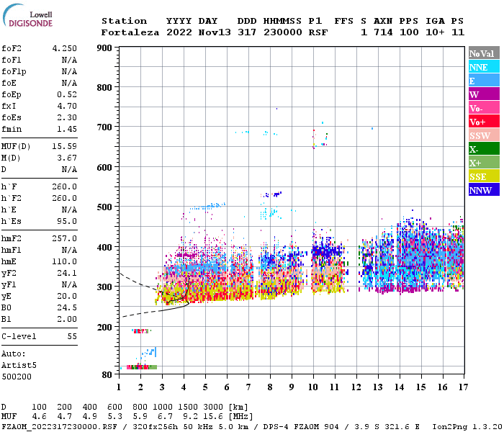Image resolution: width=504 pixels, height=432 pixels.
Task: Click the hmF2 value 257.0
Action: pyautogui.click(x=65, y=239)
